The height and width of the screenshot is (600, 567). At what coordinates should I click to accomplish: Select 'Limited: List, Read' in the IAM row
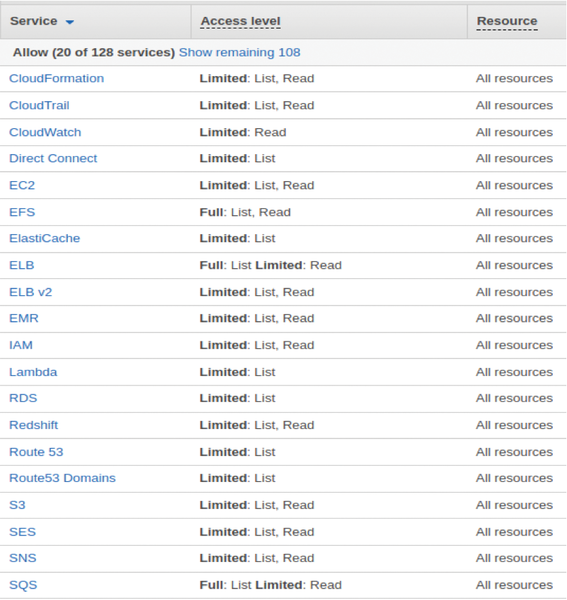pos(257,345)
